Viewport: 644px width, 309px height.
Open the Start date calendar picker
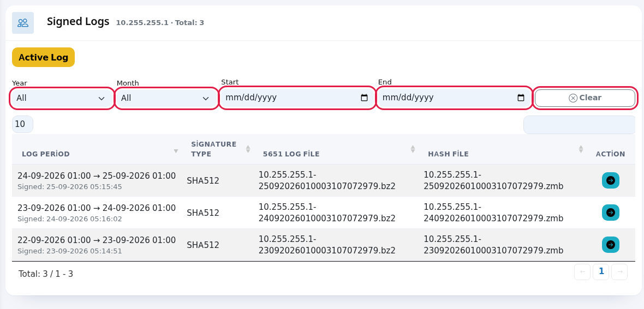(x=365, y=98)
